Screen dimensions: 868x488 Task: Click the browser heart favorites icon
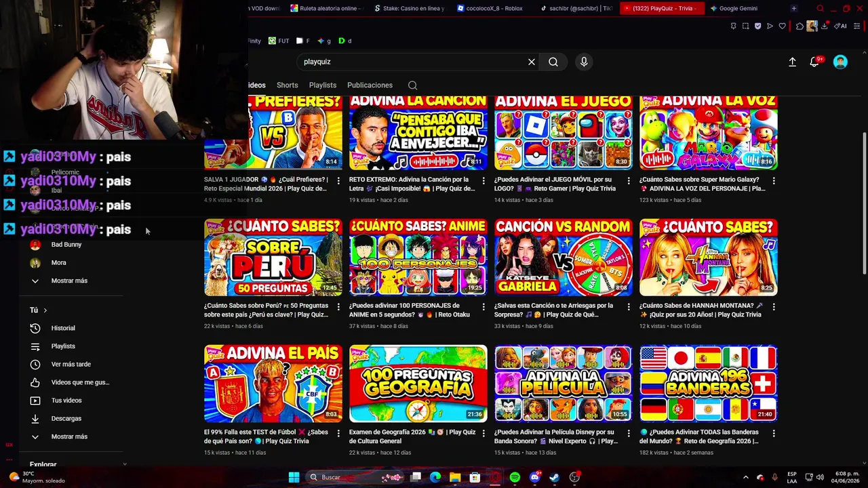(x=782, y=26)
